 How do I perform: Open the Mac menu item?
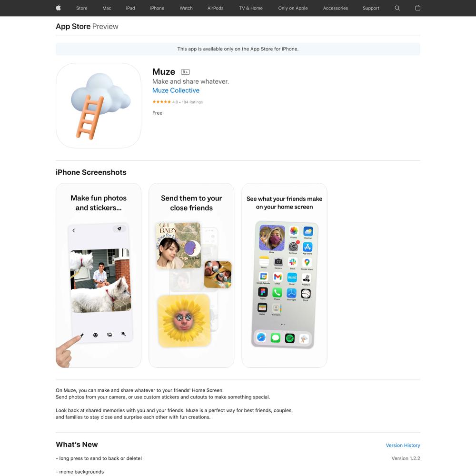pos(107,8)
